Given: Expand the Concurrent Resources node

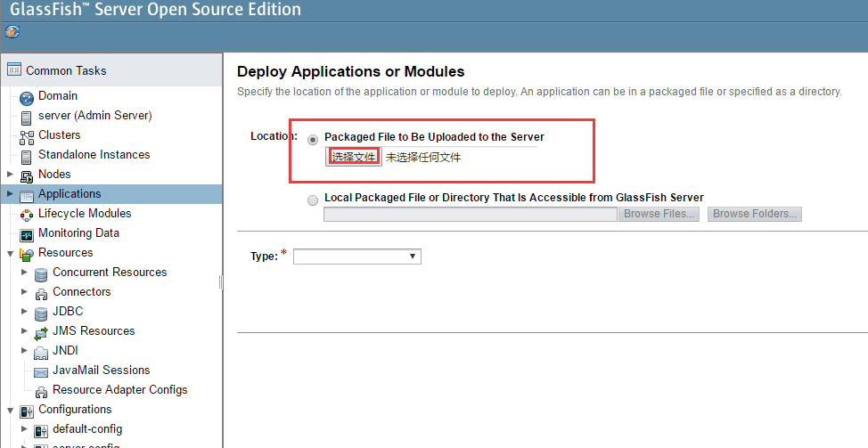Looking at the screenshot, I should [x=24, y=273].
